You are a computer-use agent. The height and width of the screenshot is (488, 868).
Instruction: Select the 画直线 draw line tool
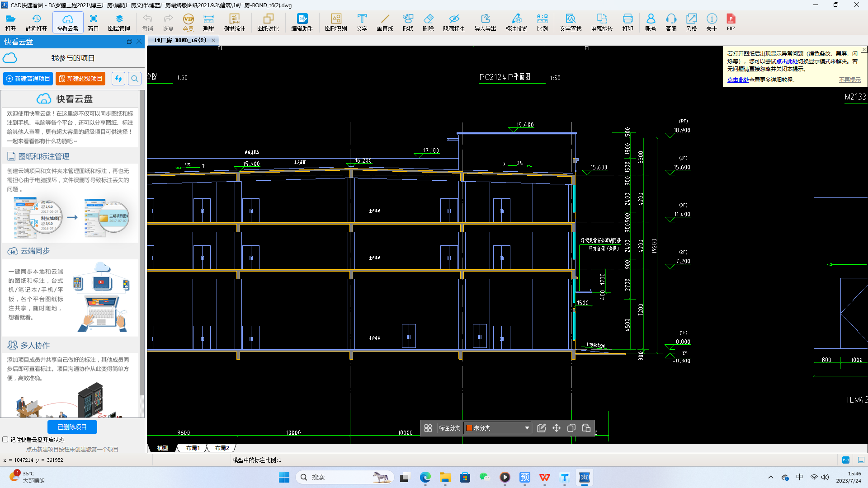(385, 22)
